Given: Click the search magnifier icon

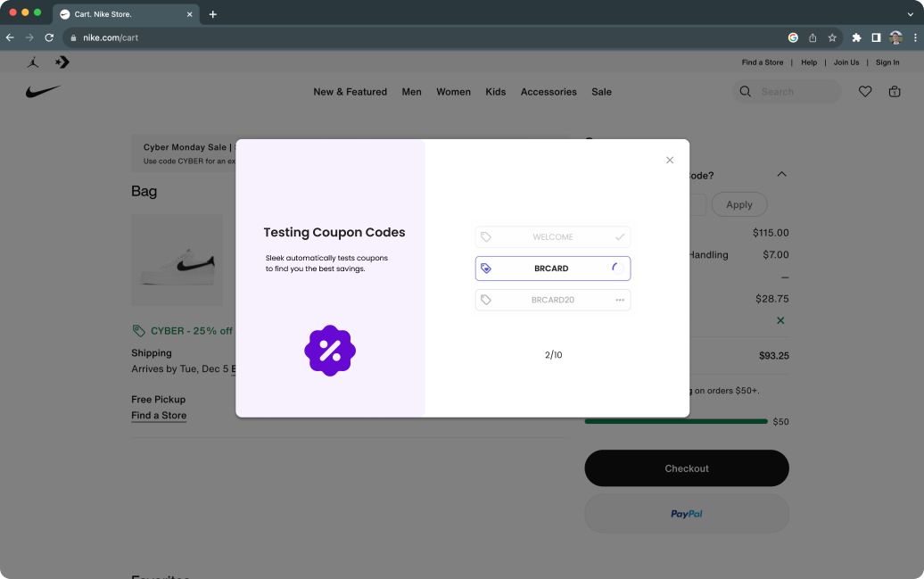Looking at the screenshot, I should 746,91.
